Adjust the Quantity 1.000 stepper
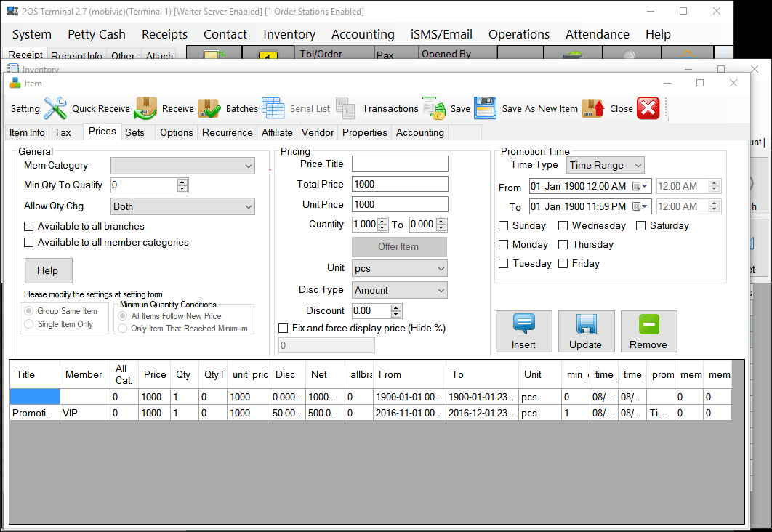772x532 pixels. click(382, 225)
